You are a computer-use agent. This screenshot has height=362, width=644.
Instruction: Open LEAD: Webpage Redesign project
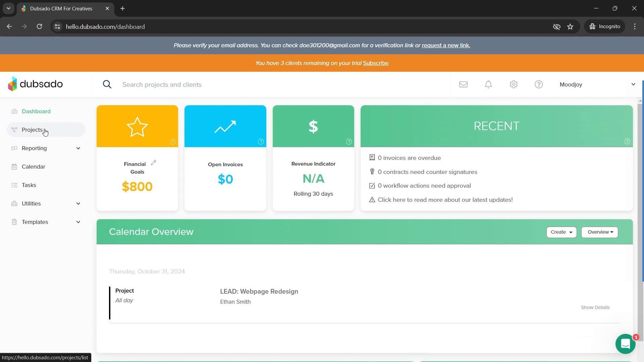click(x=259, y=291)
